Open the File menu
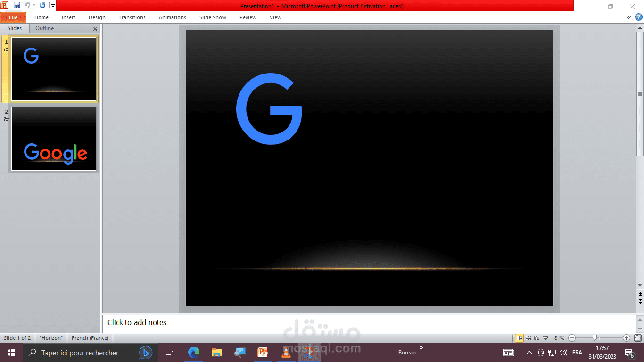The height and width of the screenshot is (362, 644). (x=13, y=17)
